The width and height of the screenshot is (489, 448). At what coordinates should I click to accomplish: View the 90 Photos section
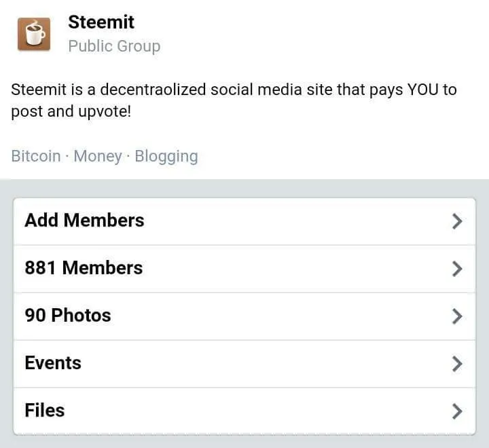pyautogui.click(x=244, y=316)
